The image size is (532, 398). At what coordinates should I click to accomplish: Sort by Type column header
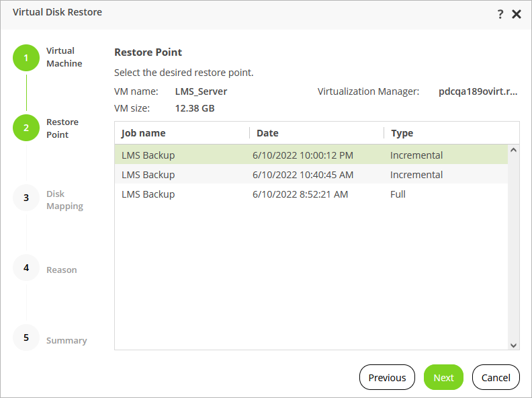tap(402, 133)
